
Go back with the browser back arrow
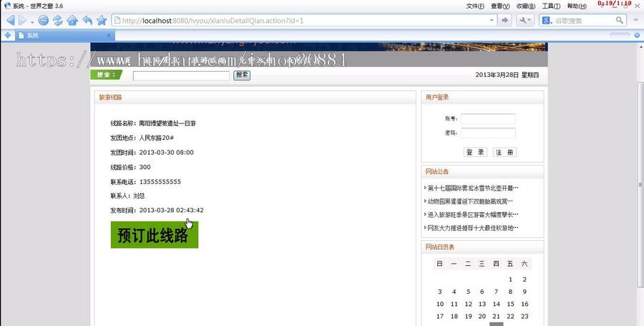(x=10, y=20)
